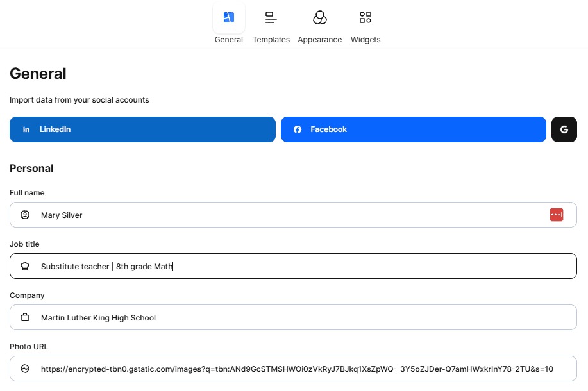Click the Facebook logo icon
The width and height of the screenshot is (588, 391).
coord(298,129)
